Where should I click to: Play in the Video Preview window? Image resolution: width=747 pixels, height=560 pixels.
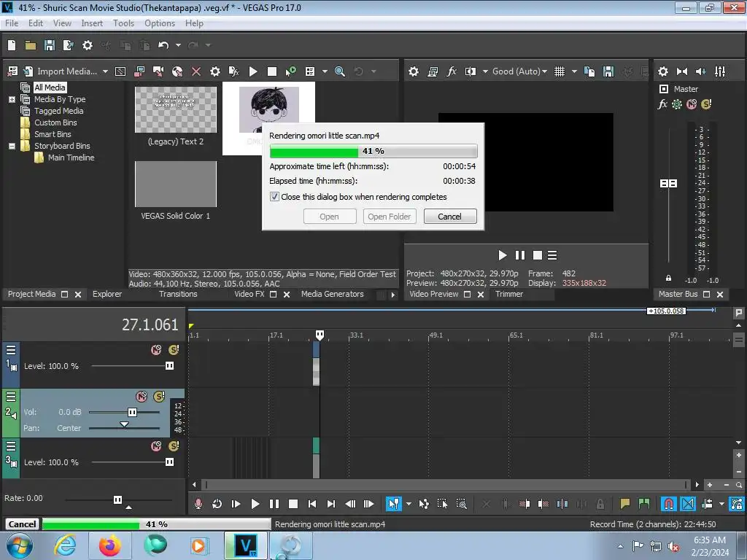pyautogui.click(x=502, y=255)
